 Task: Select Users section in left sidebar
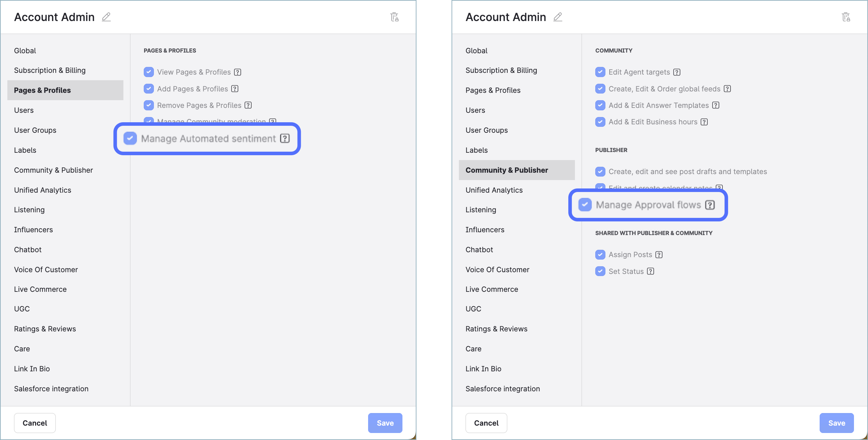[x=23, y=110]
